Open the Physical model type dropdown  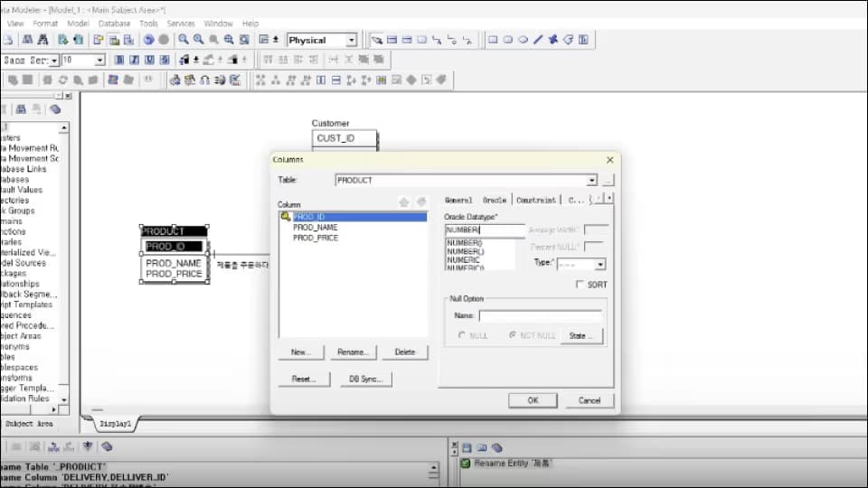click(351, 40)
